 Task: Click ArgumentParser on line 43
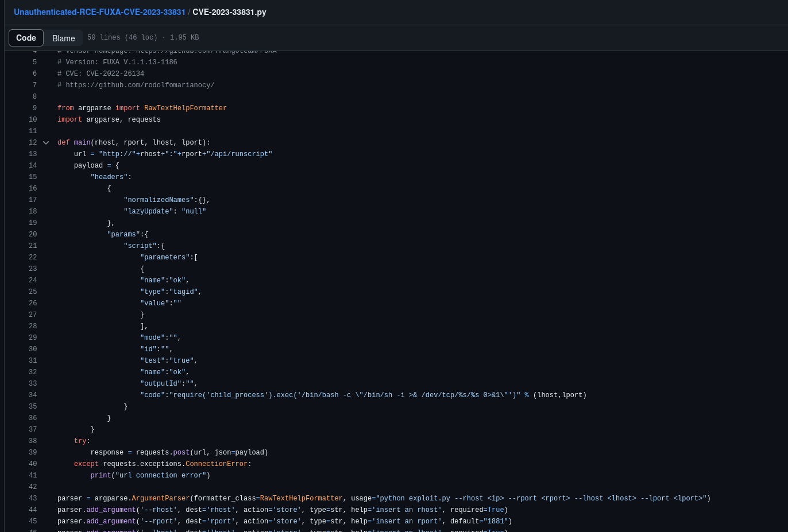tap(161, 498)
